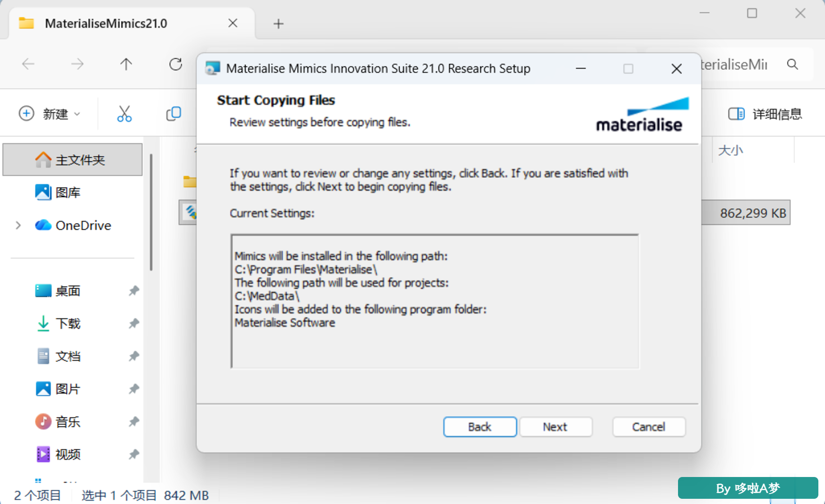Image resolution: width=825 pixels, height=504 pixels.
Task: Close the MaterialiseMimics21.0 tab
Action: (x=233, y=23)
